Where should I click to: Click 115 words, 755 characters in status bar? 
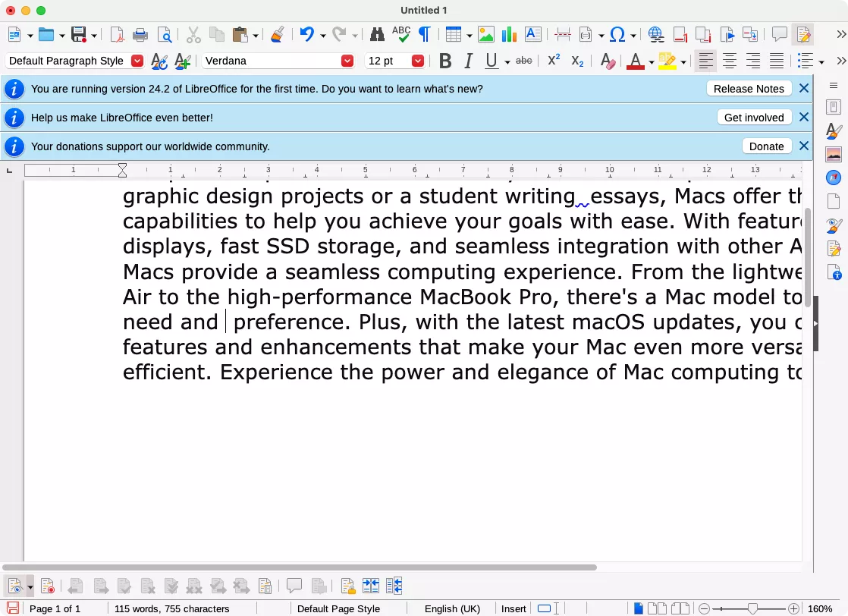click(x=172, y=609)
